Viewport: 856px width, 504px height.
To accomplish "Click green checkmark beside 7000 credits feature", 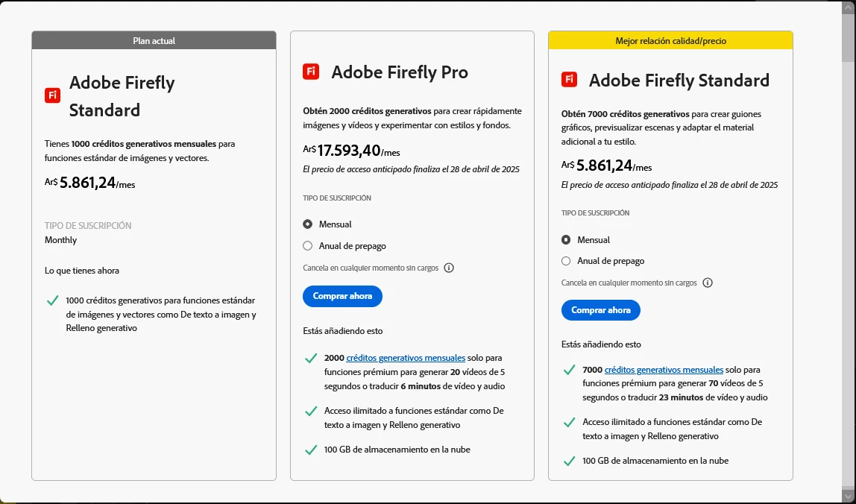I will (x=570, y=370).
